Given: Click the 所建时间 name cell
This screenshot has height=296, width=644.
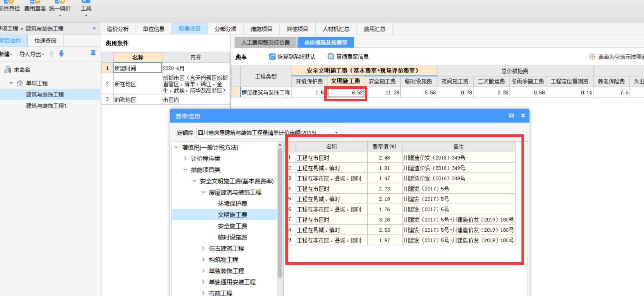Looking at the screenshot, I should [138, 68].
